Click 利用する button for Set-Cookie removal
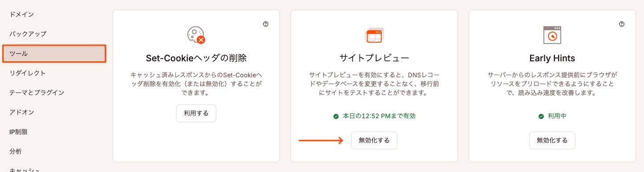Image resolution: width=644 pixels, height=172 pixels. [196, 113]
